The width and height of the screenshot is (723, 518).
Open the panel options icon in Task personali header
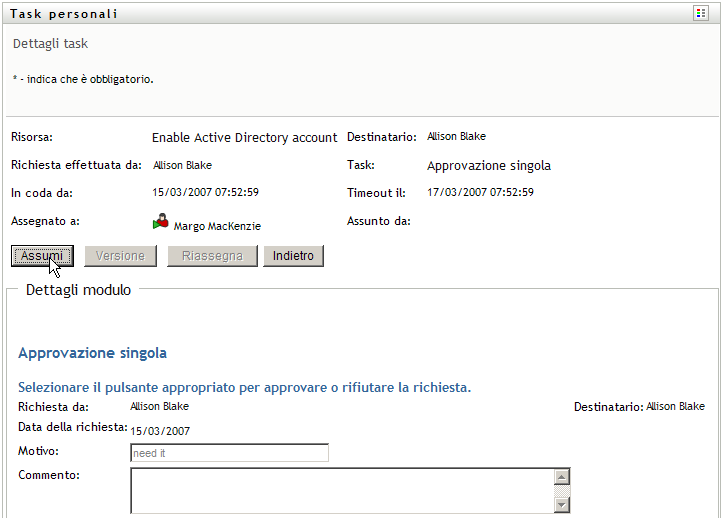[x=700, y=13]
